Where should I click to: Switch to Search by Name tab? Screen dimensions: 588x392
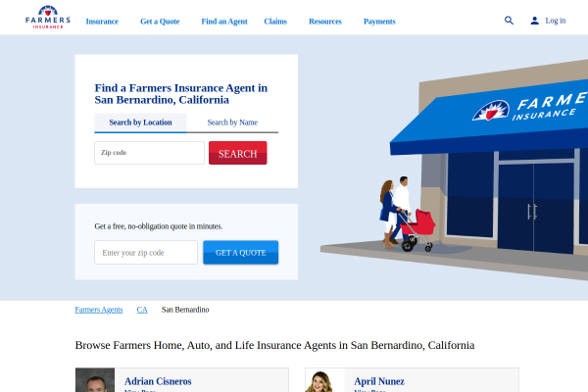click(232, 122)
